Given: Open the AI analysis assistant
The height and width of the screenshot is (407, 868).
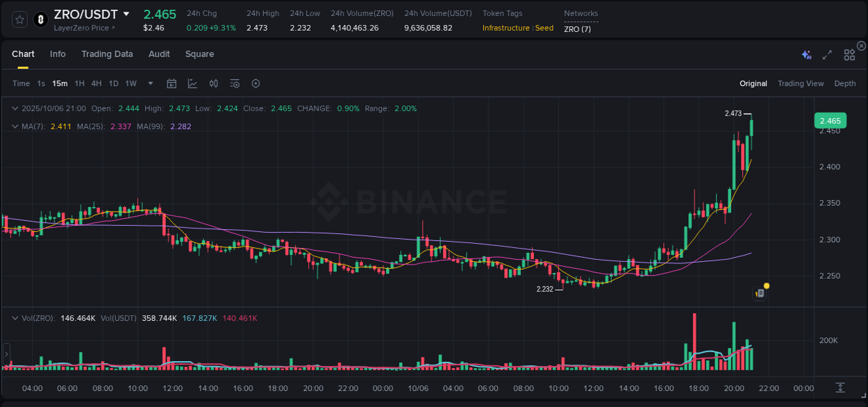Looking at the screenshot, I should click(806, 54).
